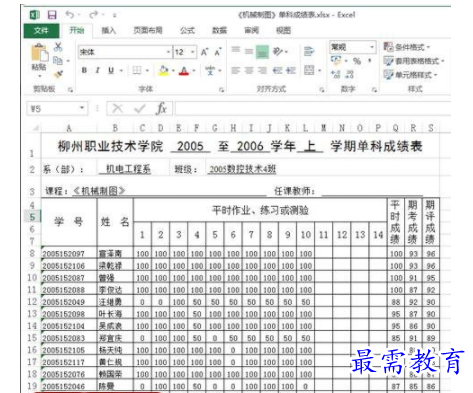Apply the yellow fill color bucket
The height and width of the screenshot is (393, 473).
(x=164, y=70)
